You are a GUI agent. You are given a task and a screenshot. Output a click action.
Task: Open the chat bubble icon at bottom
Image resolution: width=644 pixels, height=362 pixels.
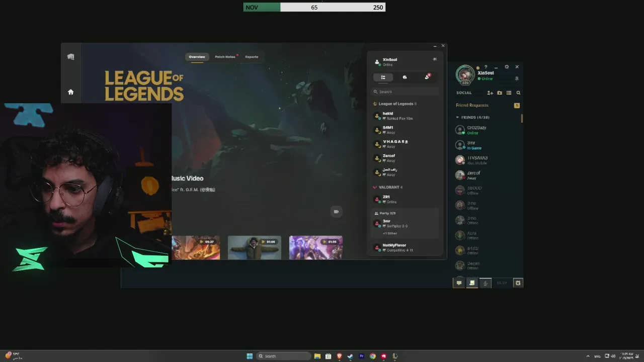tap(459, 283)
